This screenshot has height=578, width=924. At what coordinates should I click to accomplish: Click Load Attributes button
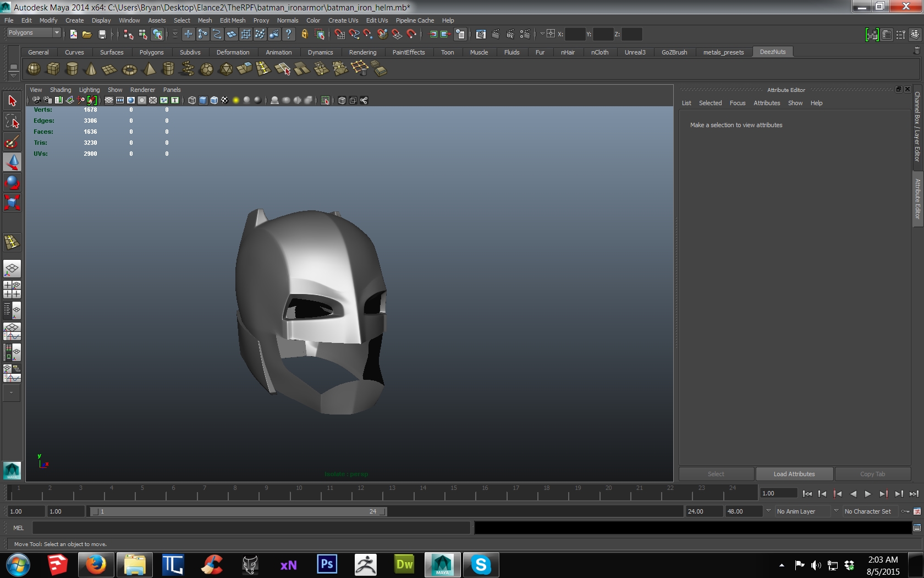coord(794,474)
